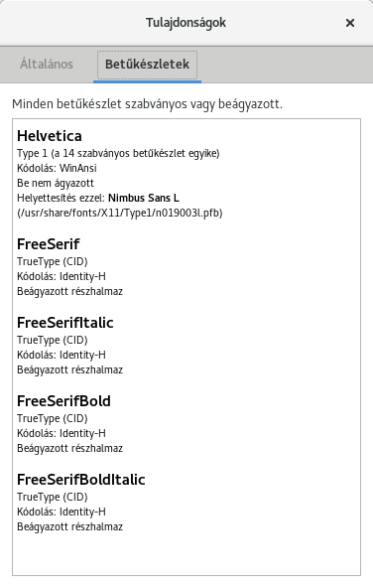Switch to the Általános tab
The width and height of the screenshot is (373, 588).
click(x=47, y=65)
